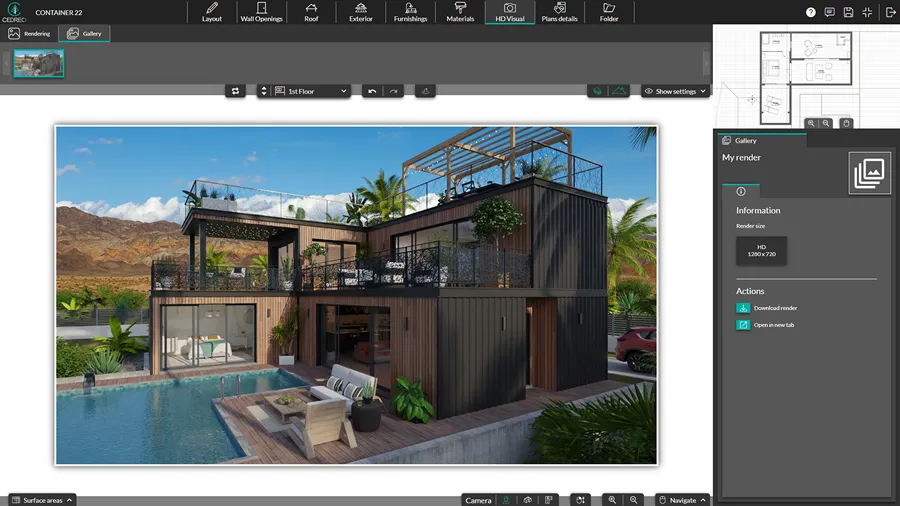
Task: Switch to the Exterior step
Action: (x=360, y=12)
